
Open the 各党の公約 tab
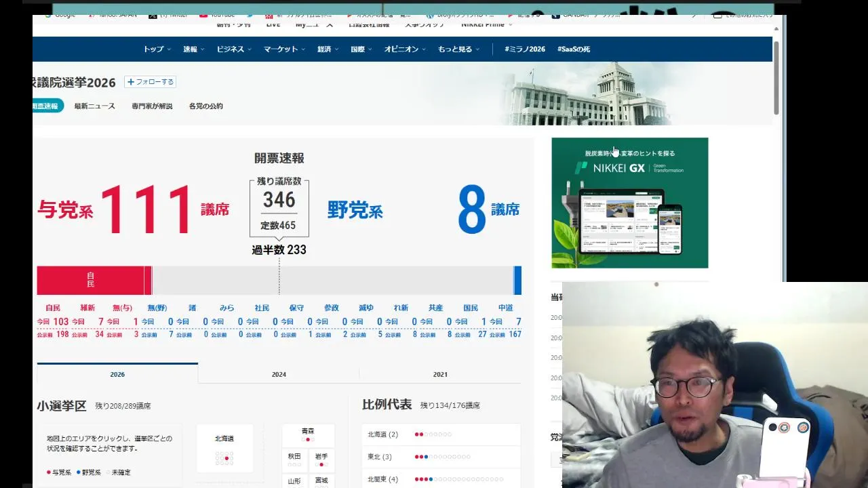(x=205, y=106)
